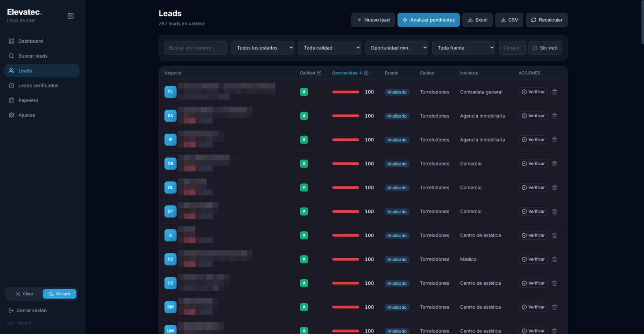Click the Ciudad filter field

(x=512, y=48)
